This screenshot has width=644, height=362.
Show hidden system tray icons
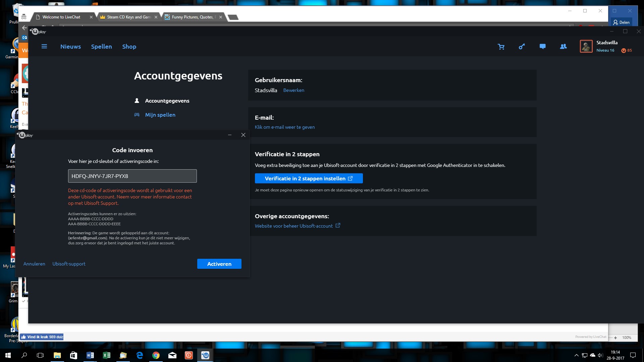(576, 355)
